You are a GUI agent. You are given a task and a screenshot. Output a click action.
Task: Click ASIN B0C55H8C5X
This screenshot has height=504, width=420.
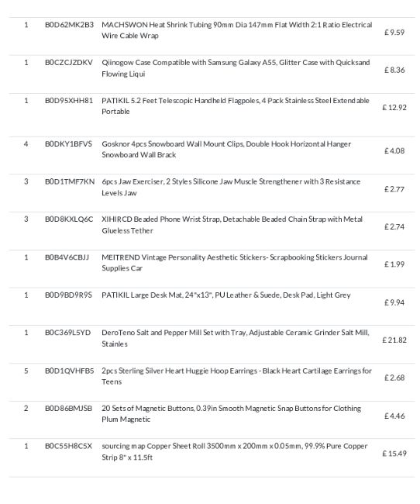click(x=68, y=446)
